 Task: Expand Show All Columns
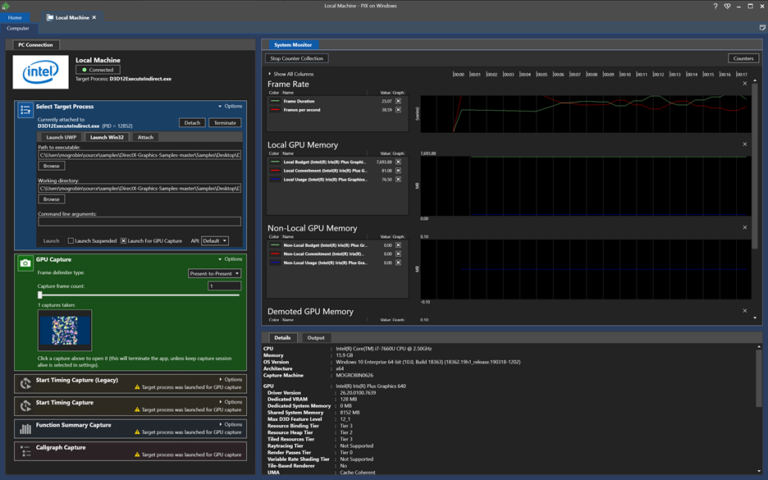(x=291, y=74)
